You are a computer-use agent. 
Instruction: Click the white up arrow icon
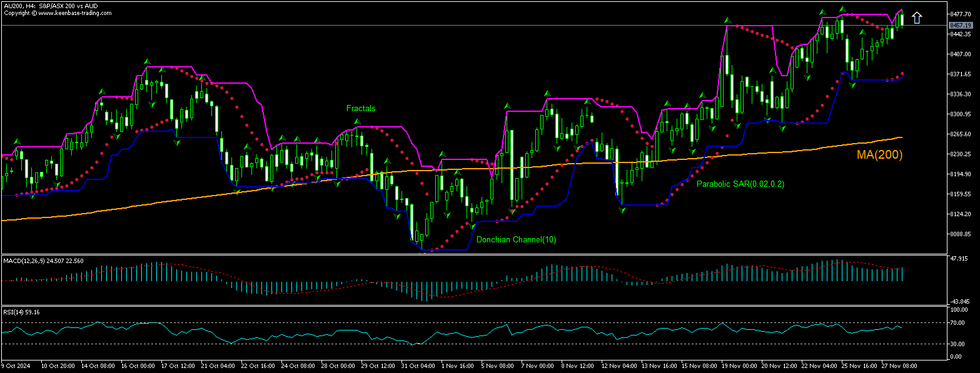(917, 18)
